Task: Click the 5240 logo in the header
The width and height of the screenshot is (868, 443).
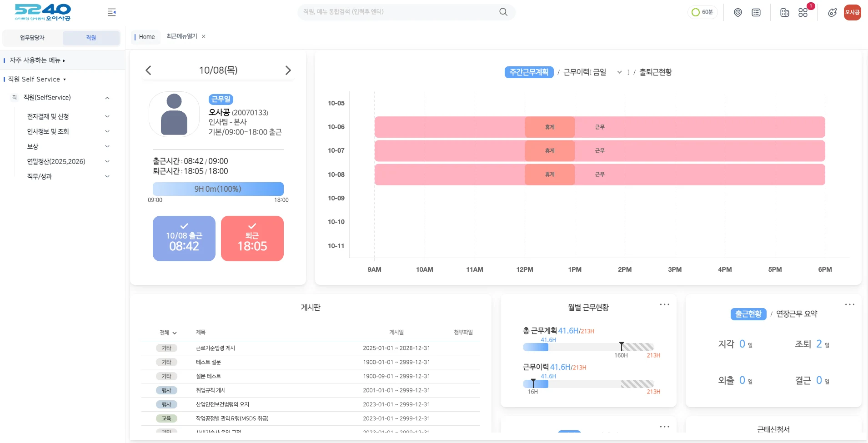Action: click(43, 12)
